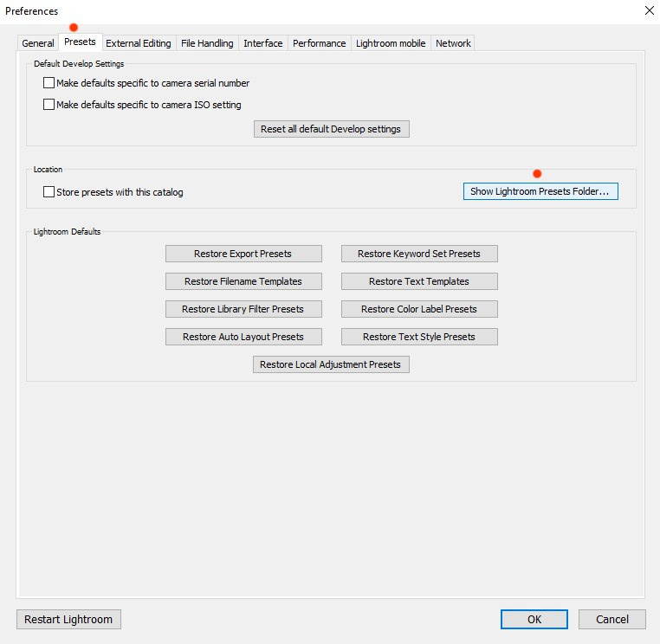Enable defaults specific to camera serial number

coord(49,84)
